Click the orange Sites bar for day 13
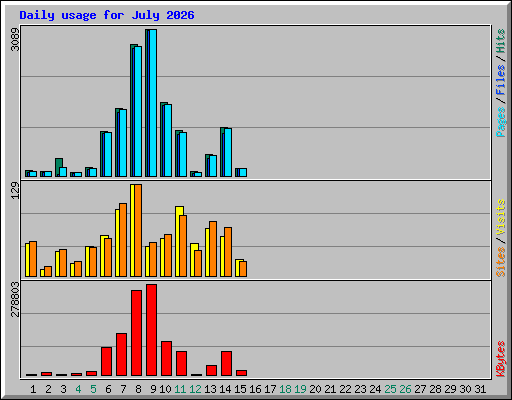This screenshot has width=512, height=400. 213,249
